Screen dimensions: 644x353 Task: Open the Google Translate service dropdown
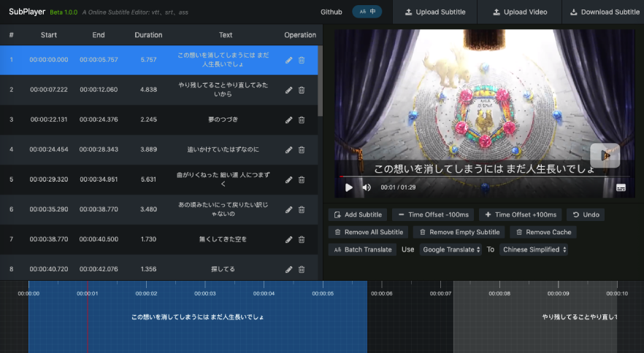tap(451, 249)
